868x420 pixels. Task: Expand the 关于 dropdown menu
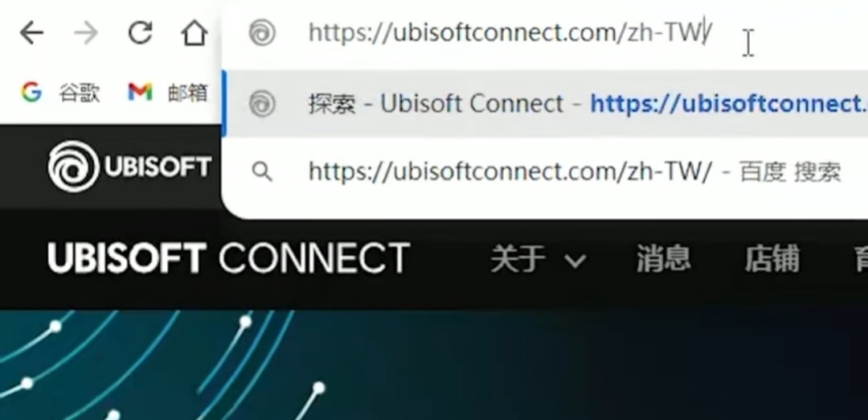(538, 259)
